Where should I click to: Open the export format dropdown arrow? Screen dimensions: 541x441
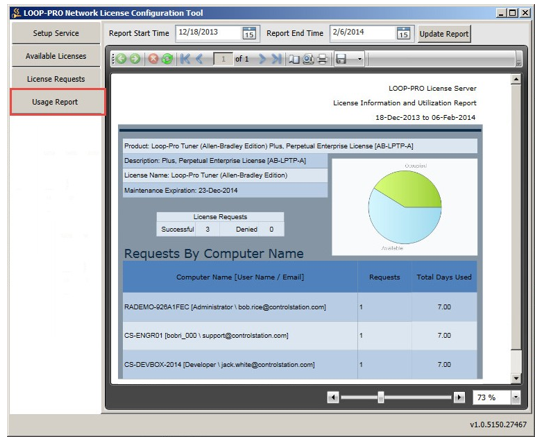(360, 59)
